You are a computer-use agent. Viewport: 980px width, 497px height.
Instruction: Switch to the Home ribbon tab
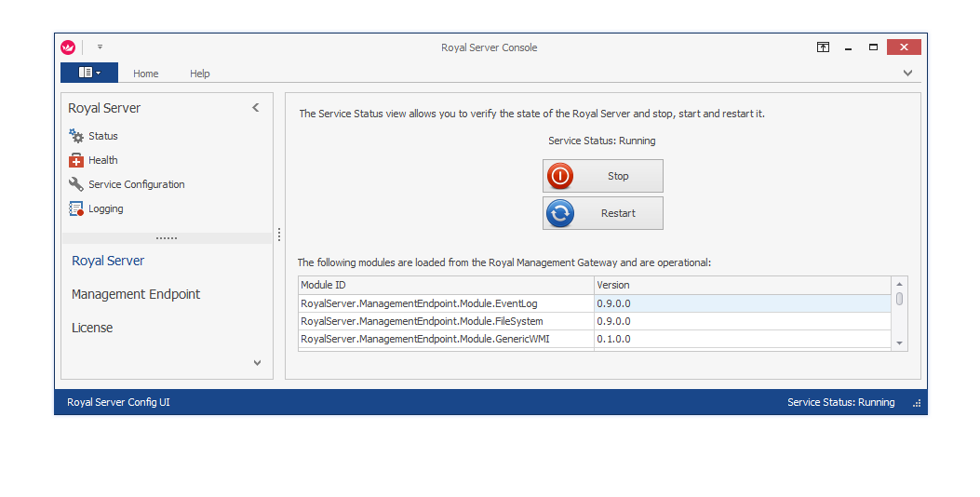pos(145,74)
